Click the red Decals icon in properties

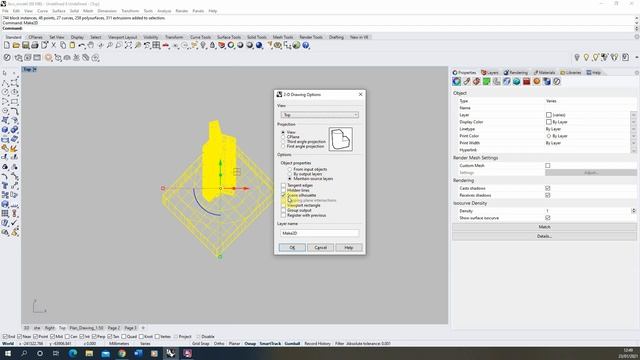click(x=527, y=81)
